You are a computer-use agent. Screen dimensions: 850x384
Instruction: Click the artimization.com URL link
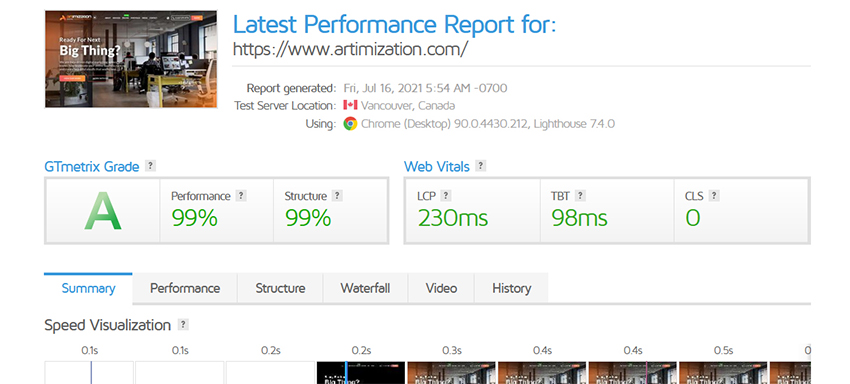(x=350, y=49)
